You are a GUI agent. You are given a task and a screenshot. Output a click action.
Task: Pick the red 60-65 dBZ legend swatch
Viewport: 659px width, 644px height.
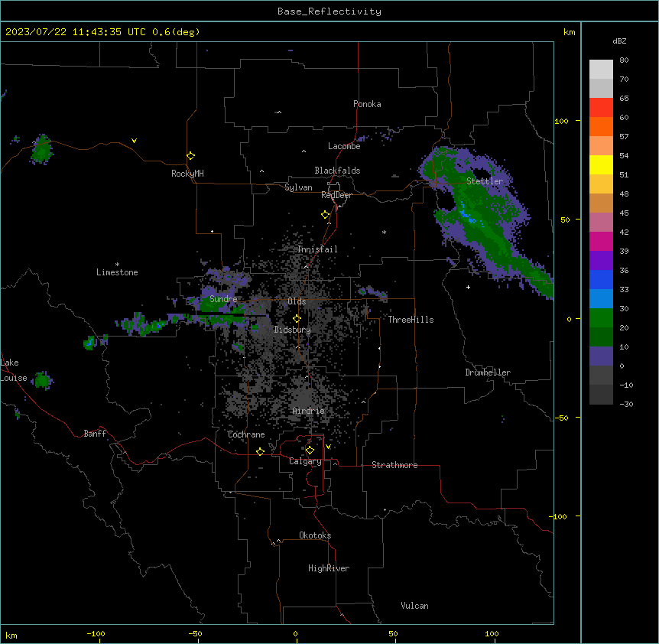tap(601, 108)
